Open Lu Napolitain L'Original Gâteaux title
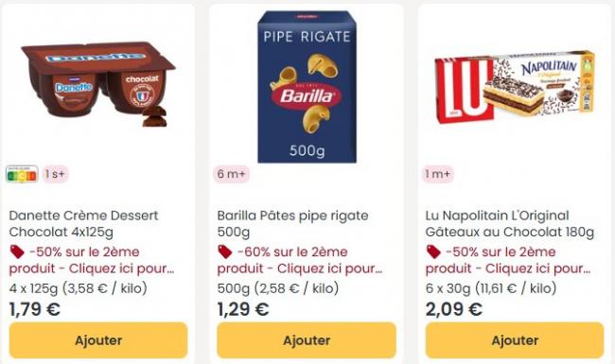Image resolution: width=615 pixels, height=364 pixels. click(510, 224)
